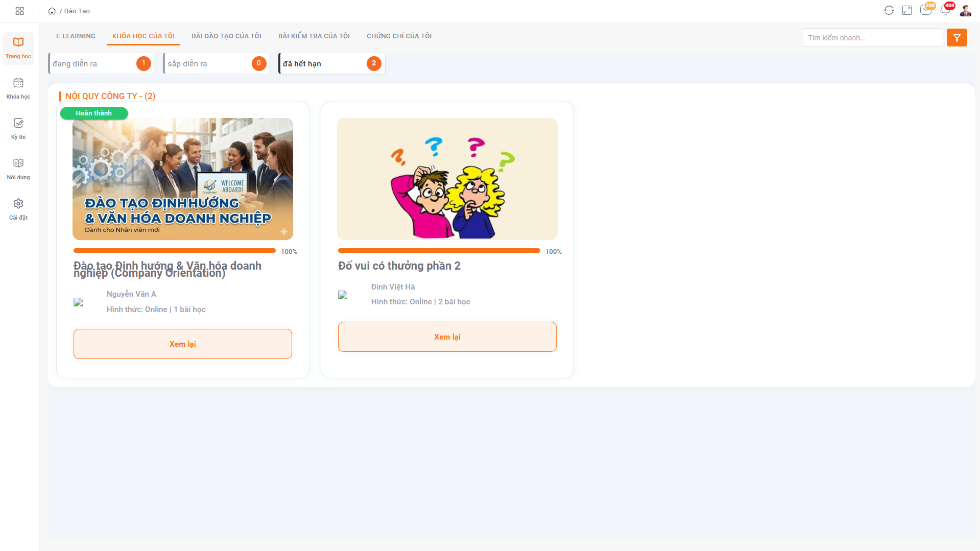Open the apps grid menu icon
This screenshot has height=551, width=980.
19,11
